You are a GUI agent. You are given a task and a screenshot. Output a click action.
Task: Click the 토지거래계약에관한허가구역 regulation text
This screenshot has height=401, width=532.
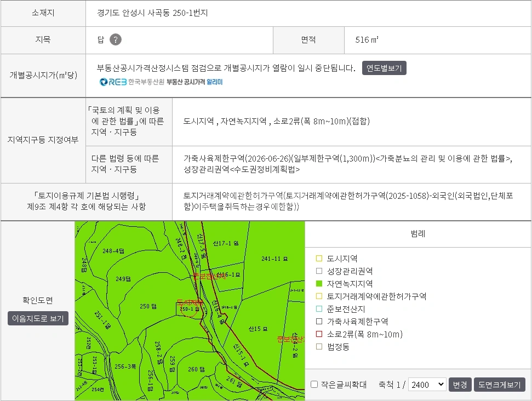348,201
